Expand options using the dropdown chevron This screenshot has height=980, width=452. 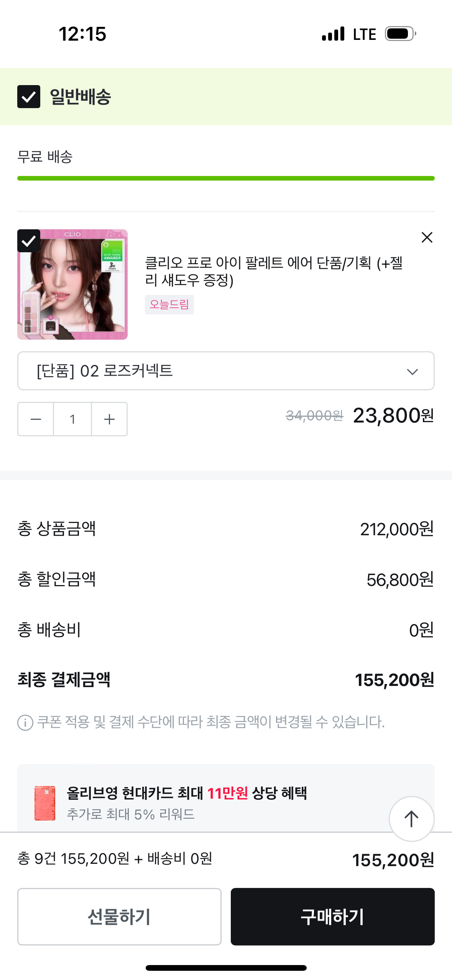click(x=412, y=372)
